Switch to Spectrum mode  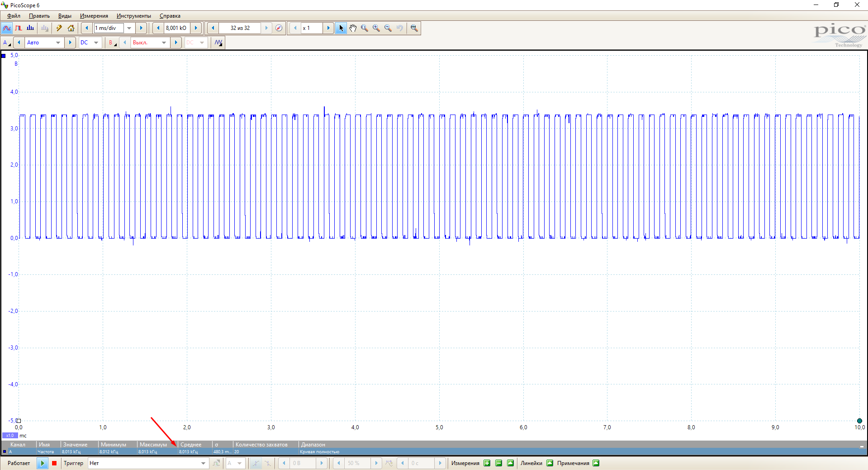click(30, 28)
